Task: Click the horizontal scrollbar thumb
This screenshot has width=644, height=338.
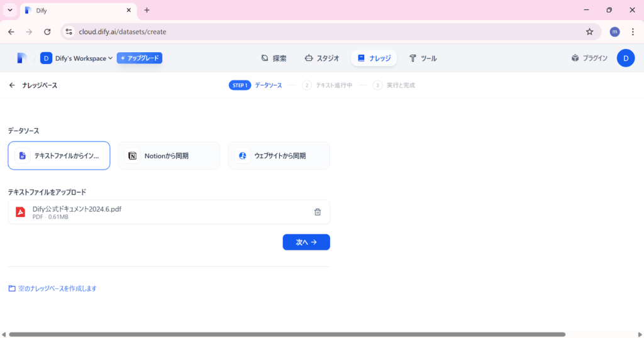Action: click(287, 335)
